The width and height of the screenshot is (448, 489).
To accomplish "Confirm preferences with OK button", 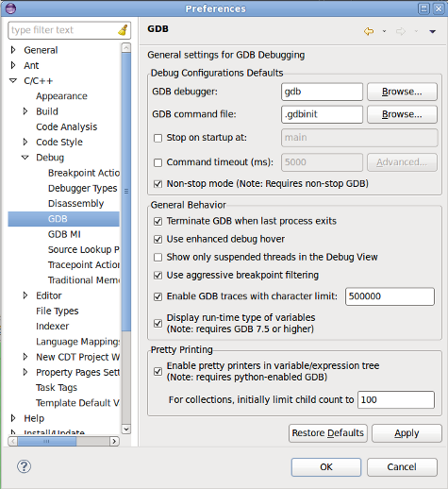I will pos(326,467).
